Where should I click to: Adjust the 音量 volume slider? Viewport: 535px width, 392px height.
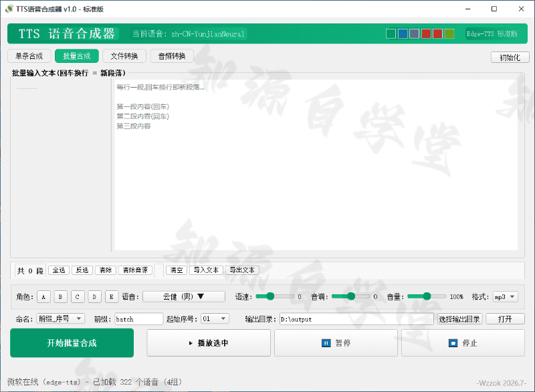tap(427, 296)
